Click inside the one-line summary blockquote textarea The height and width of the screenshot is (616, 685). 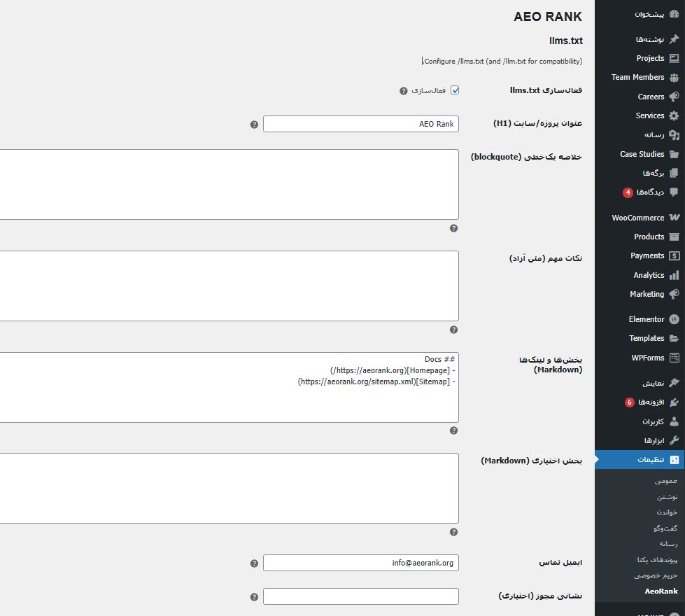point(231,184)
